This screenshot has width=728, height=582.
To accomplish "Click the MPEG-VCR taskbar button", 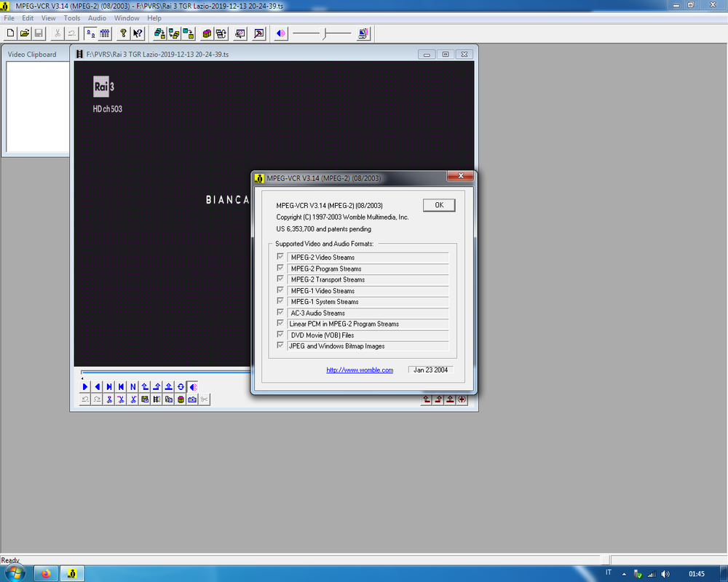I will [72, 574].
